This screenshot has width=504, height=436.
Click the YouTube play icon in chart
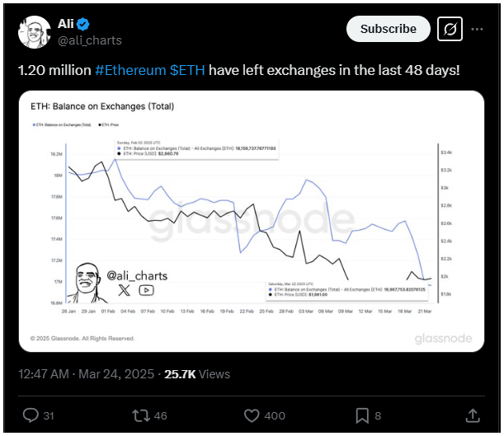point(146,291)
